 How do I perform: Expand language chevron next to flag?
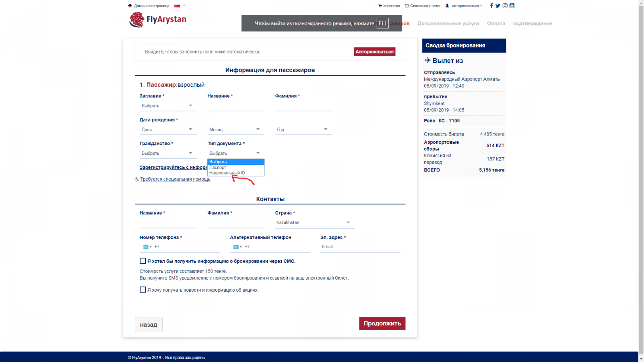[184, 6]
